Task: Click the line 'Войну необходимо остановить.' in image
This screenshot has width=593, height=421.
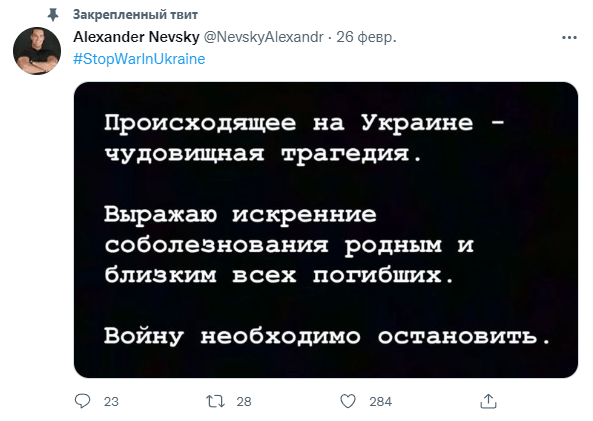Action: pyautogui.click(x=327, y=336)
